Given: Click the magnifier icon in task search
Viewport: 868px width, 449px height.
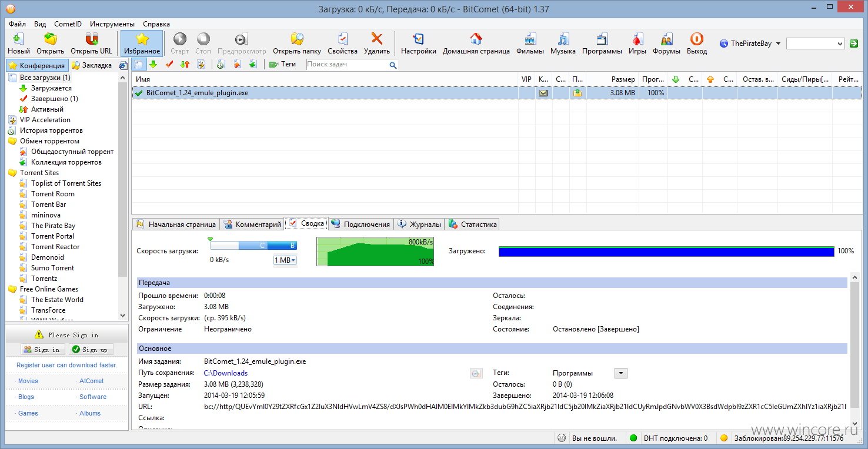Looking at the screenshot, I should [393, 65].
